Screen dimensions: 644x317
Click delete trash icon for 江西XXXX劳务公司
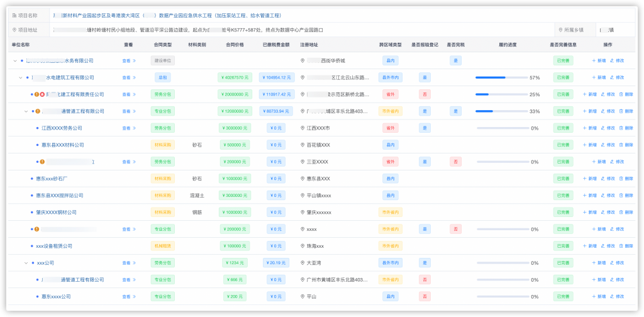(x=621, y=128)
